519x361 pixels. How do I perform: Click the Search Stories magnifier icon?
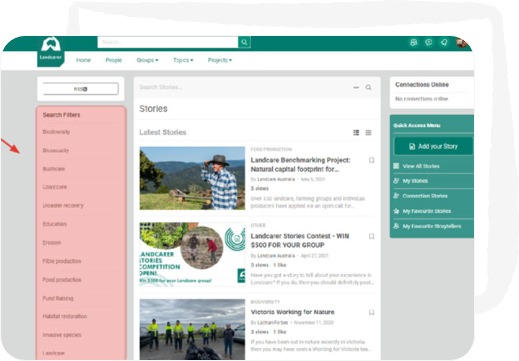(368, 87)
